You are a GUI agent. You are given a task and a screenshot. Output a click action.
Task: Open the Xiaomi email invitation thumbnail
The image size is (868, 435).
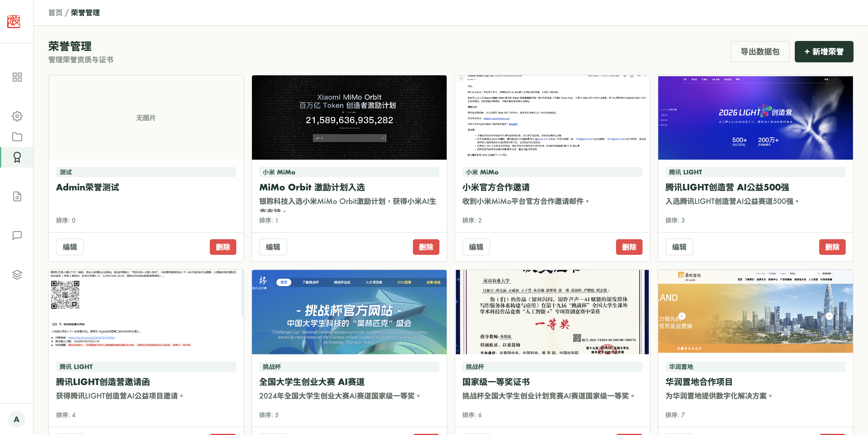coord(552,117)
